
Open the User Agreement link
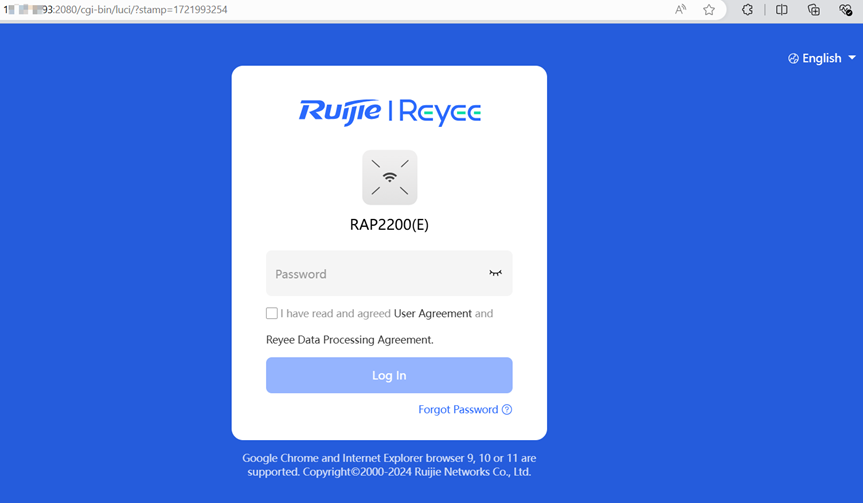click(433, 313)
